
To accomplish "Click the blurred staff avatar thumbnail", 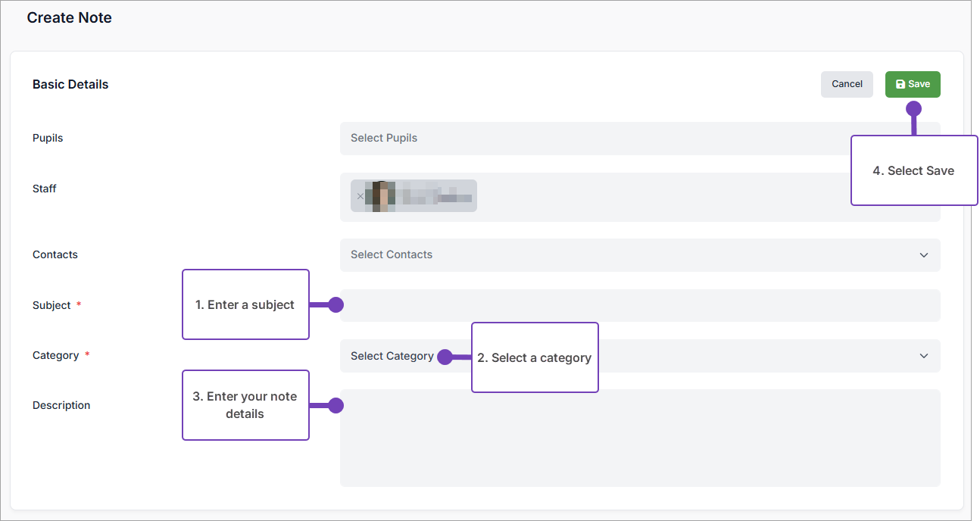I will pos(380,196).
